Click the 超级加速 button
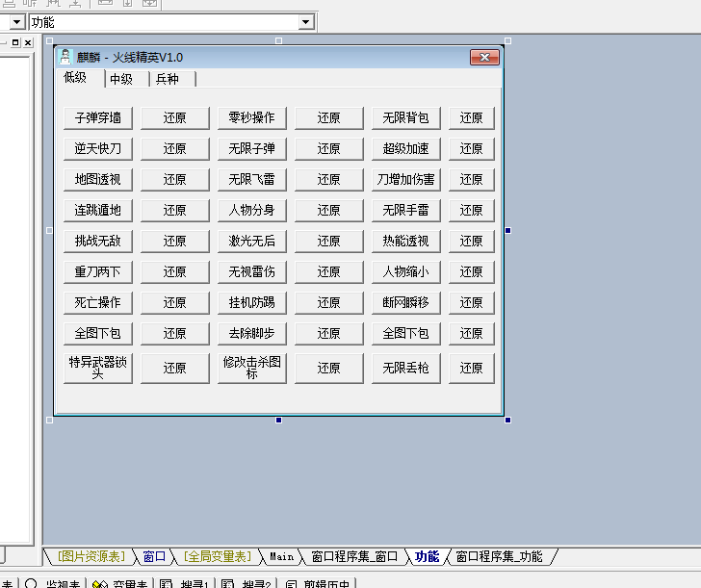 [405, 149]
